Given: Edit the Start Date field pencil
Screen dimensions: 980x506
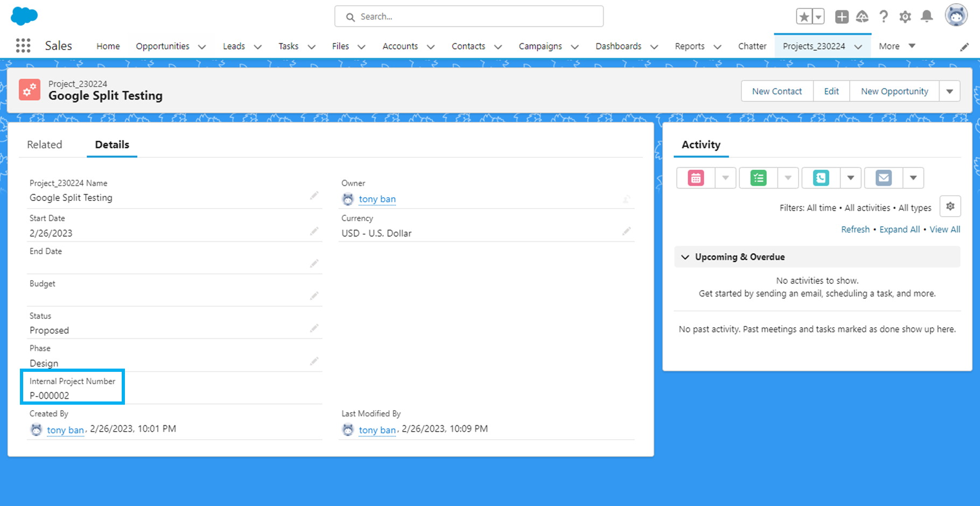Looking at the screenshot, I should pyautogui.click(x=314, y=231).
